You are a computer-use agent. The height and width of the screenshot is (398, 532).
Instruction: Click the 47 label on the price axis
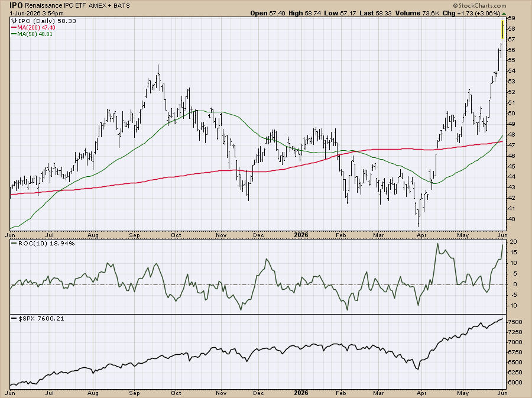511,145
